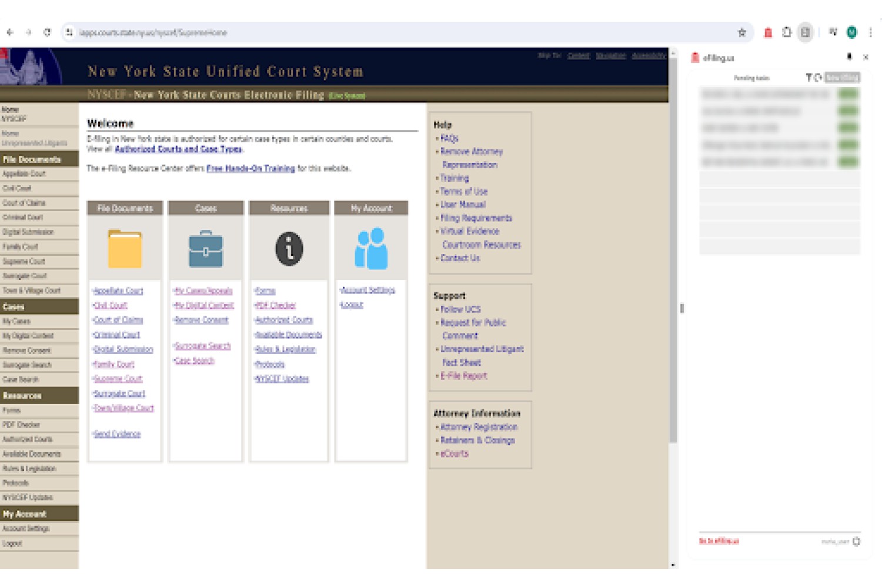Viewport: 882px width, 588px height.
Task: Open Rules & Legislation link in Resources card
Action: [285, 349]
